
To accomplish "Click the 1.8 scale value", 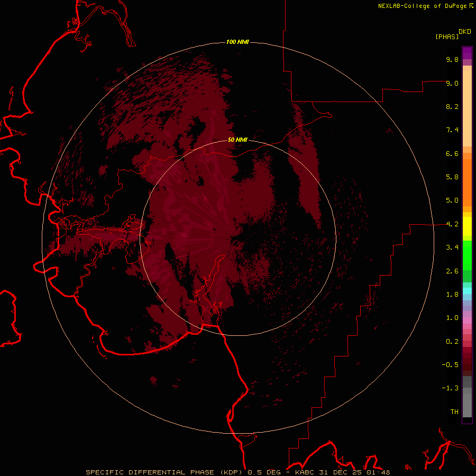I will point(452,295).
